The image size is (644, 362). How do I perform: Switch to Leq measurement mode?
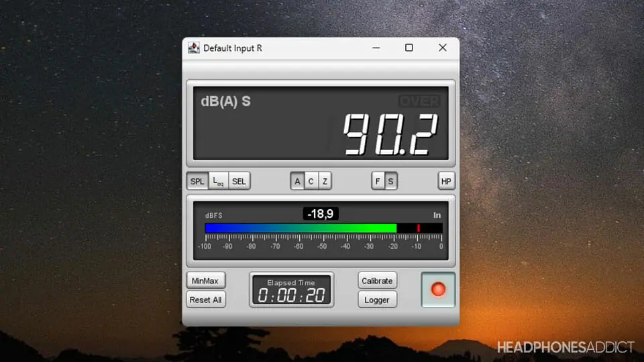[x=218, y=181]
